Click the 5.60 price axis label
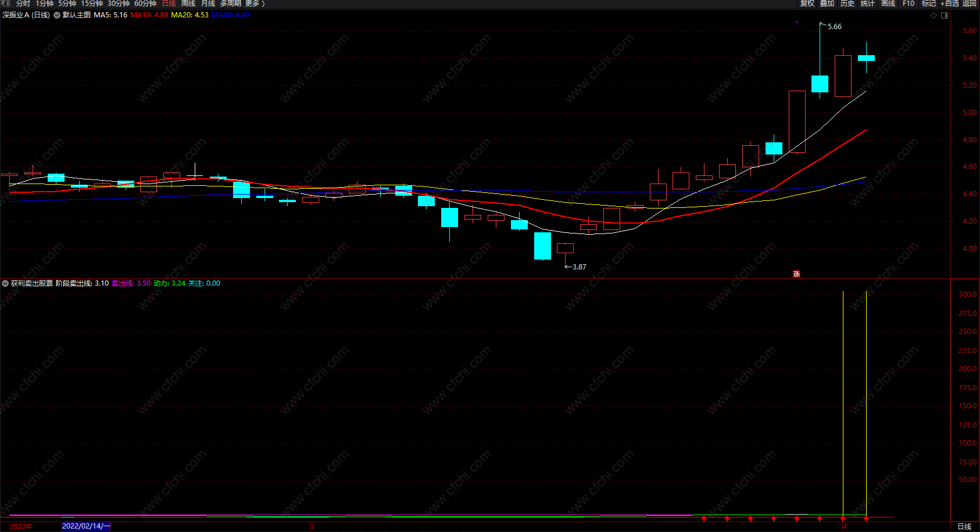 [970, 31]
